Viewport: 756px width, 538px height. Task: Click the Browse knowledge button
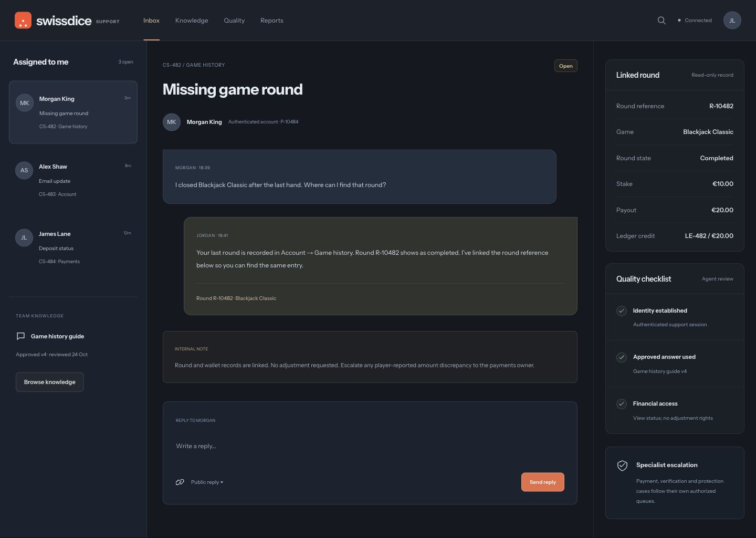(49, 382)
